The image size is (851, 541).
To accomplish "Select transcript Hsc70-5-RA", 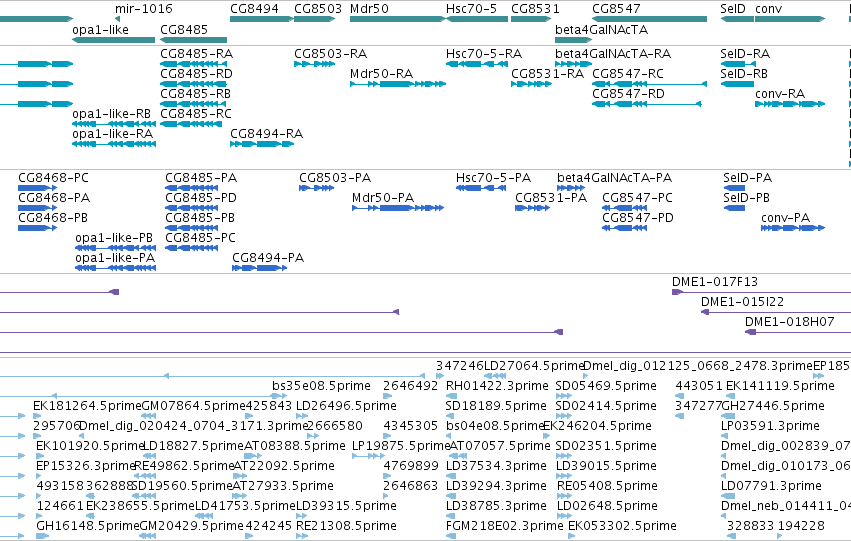I will (484, 54).
